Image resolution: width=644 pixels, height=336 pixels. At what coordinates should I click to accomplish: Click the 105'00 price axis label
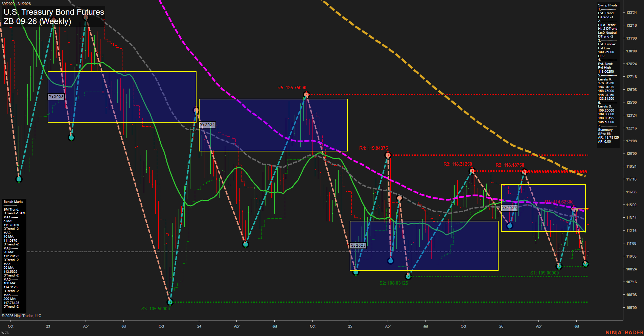(631, 308)
